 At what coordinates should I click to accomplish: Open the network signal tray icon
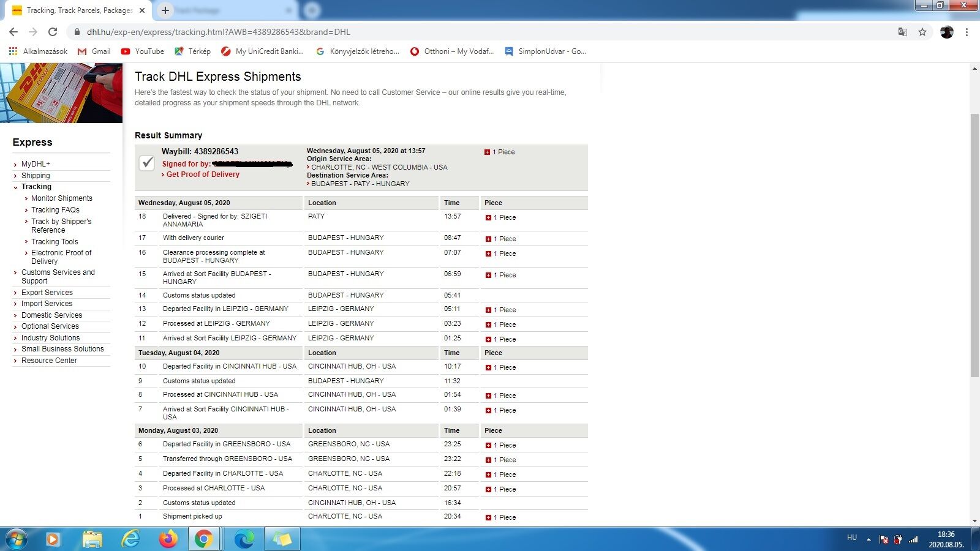click(x=913, y=539)
